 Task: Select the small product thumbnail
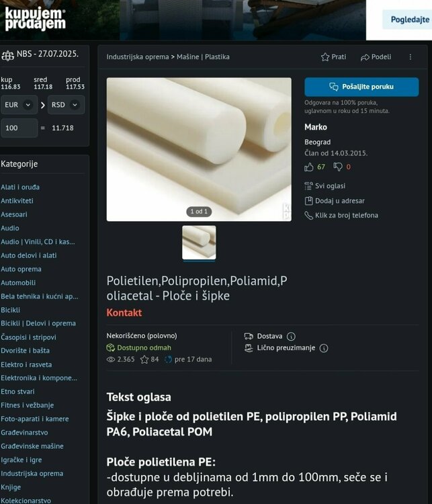[199, 243]
